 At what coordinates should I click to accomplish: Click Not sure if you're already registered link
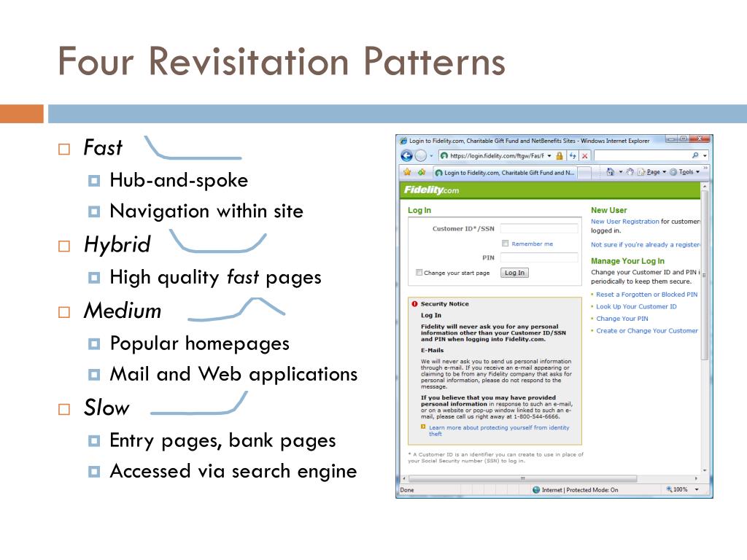coord(646,245)
